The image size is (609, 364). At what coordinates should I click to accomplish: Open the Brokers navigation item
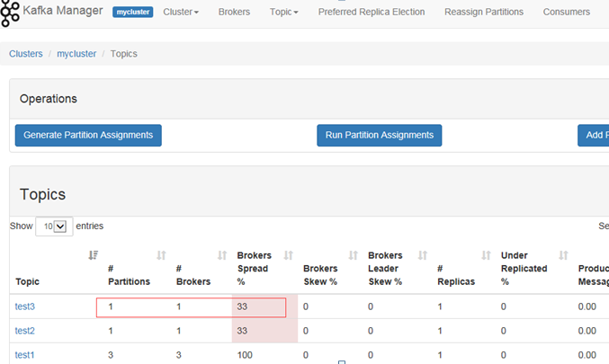pos(234,12)
